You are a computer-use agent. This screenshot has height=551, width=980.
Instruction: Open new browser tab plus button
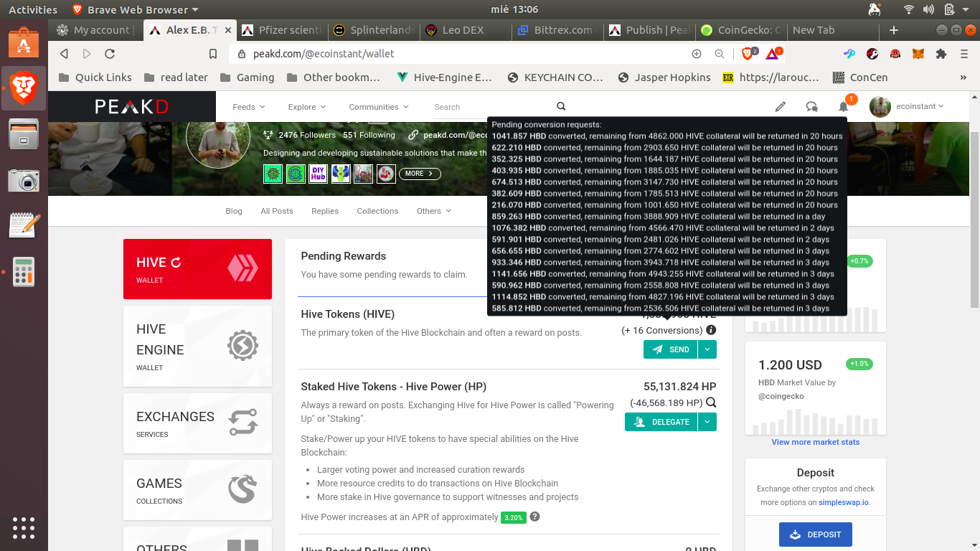(x=894, y=30)
